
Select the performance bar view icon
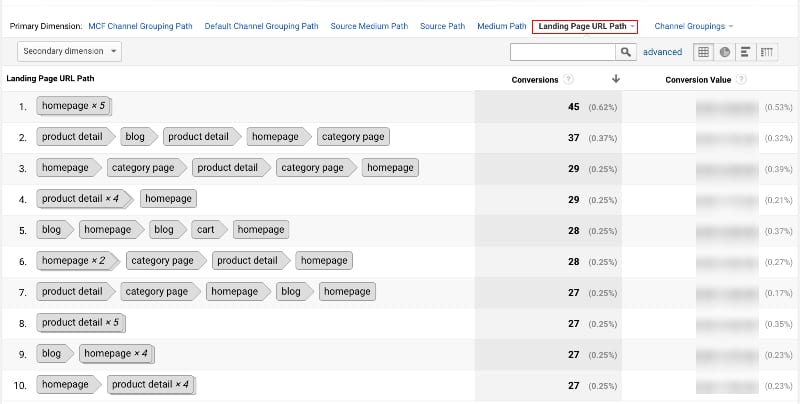745,52
